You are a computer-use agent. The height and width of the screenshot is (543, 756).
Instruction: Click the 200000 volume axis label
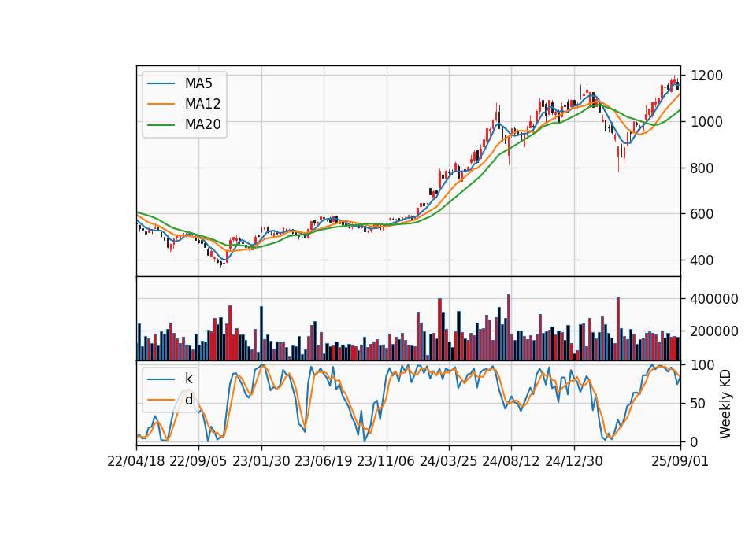coord(714,331)
